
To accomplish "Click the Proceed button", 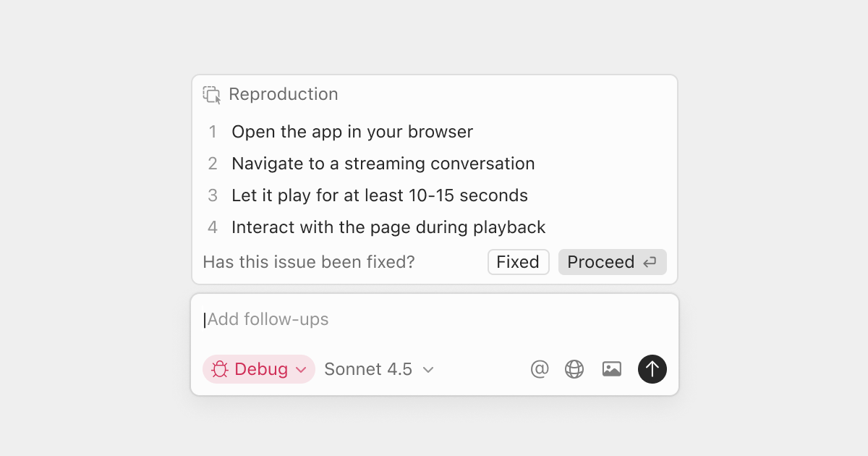I will (613, 262).
